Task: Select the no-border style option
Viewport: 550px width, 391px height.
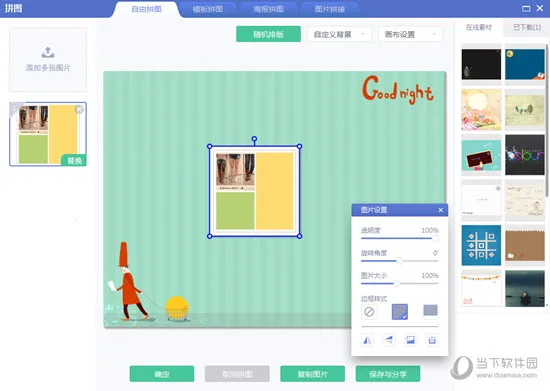Action: tap(369, 311)
